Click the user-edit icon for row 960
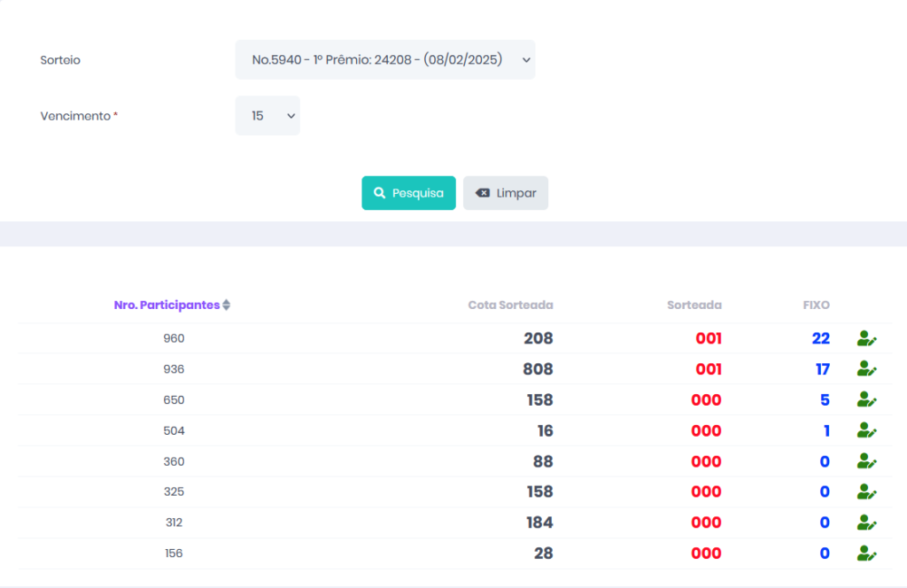907x588 pixels. click(866, 338)
